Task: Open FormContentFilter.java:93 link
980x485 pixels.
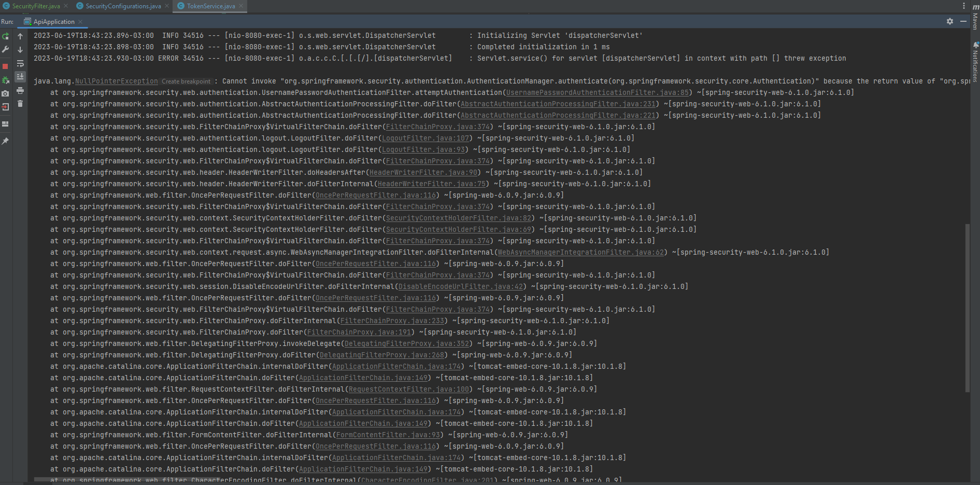Action: pyautogui.click(x=388, y=435)
